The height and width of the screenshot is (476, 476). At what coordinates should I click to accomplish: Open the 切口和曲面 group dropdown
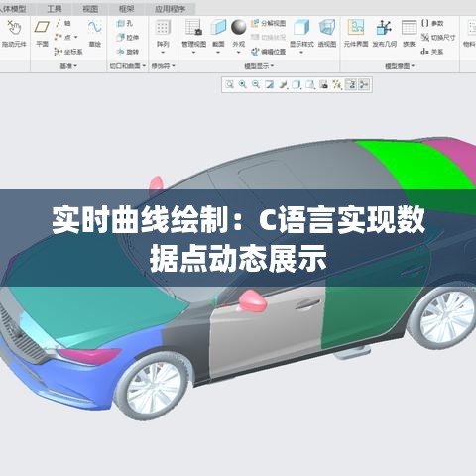point(128,66)
